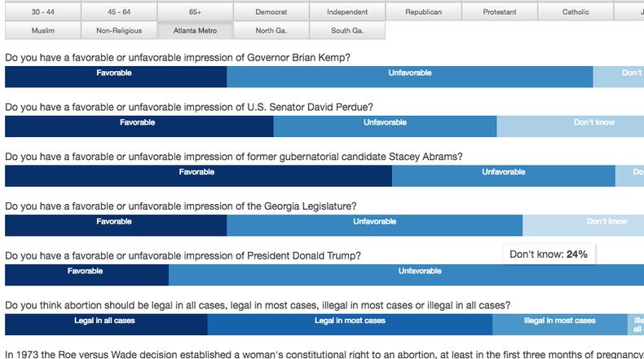Choose the 65+ age filter
Viewport: 644px width, 359px height.
tap(194, 12)
